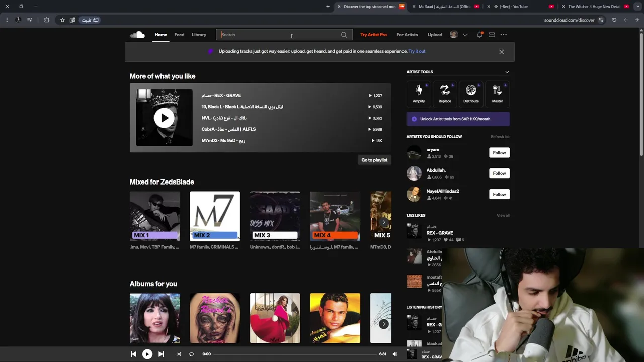Collapse the Artist Tools section chevron
This screenshot has width=644, height=362.
(x=507, y=72)
